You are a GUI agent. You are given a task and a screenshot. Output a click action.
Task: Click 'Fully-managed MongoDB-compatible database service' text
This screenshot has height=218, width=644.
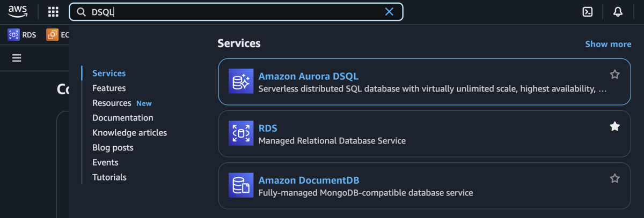[366, 193]
